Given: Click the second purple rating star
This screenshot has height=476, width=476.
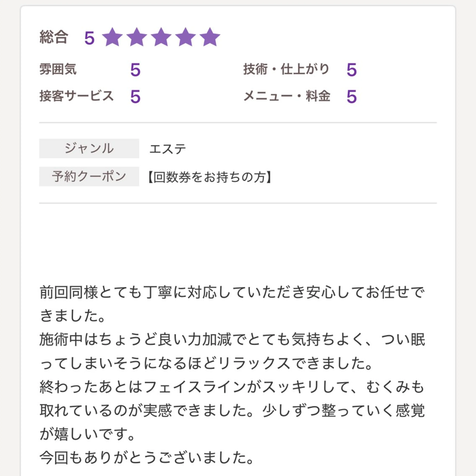Looking at the screenshot, I should tap(137, 37).
